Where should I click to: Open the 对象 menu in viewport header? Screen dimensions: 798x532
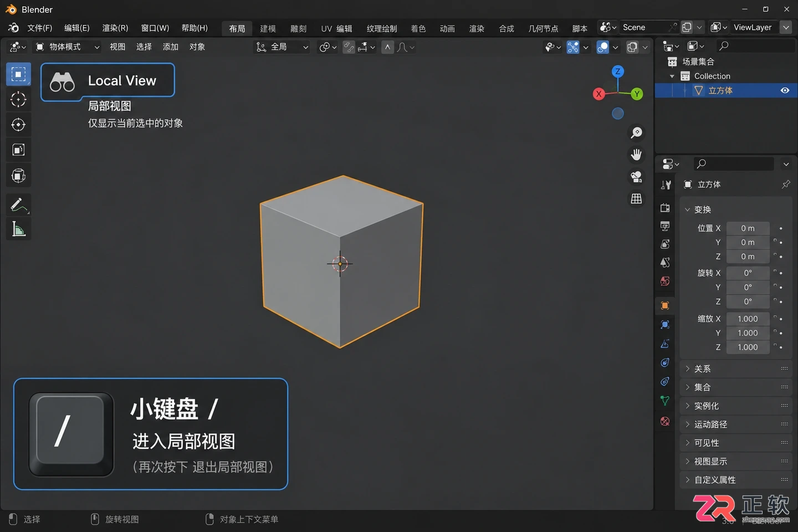tap(197, 47)
